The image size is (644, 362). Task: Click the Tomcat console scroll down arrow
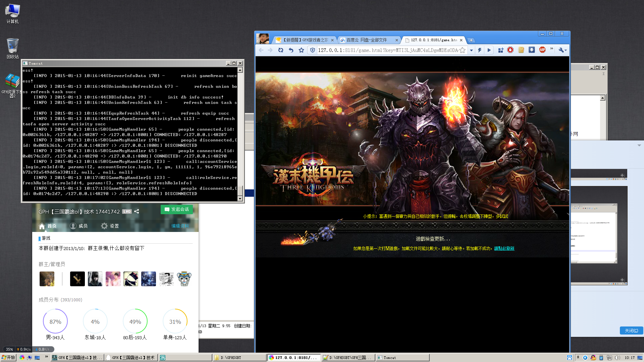tap(240, 199)
